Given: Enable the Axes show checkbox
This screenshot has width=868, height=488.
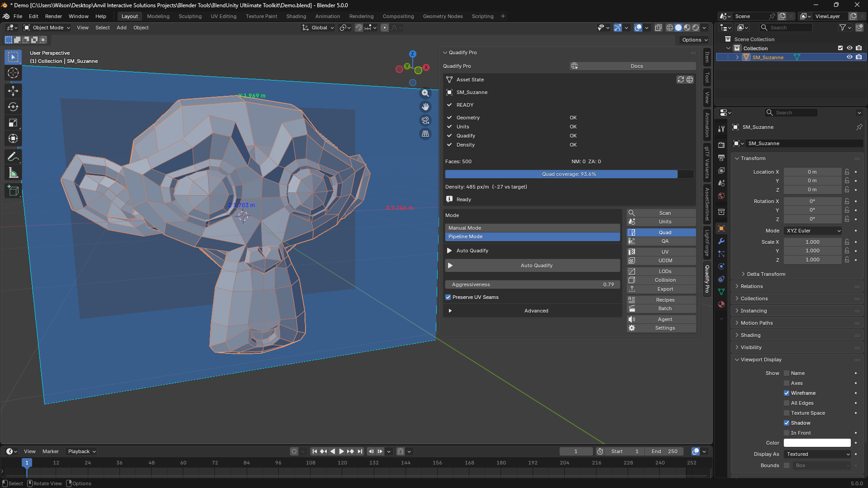Looking at the screenshot, I should [x=787, y=383].
